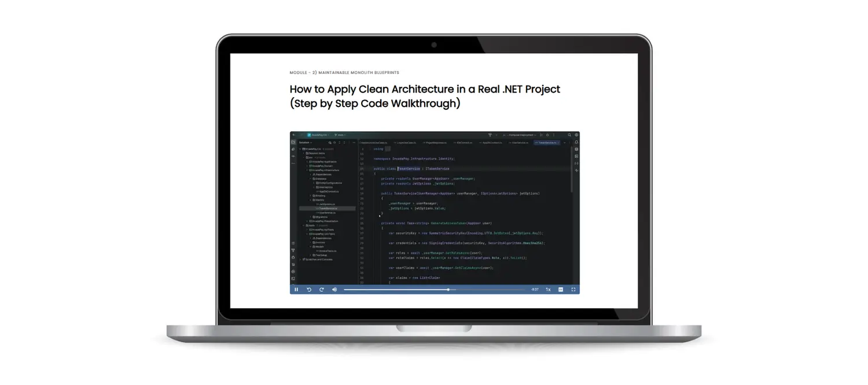Skip forward using the skip-ahead icon
868x385 pixels.
point(322,290)
